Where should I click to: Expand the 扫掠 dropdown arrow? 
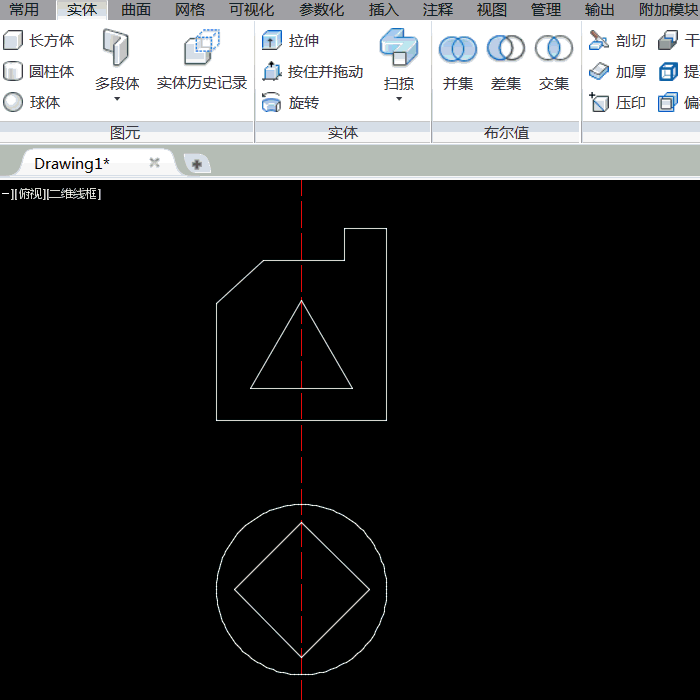399,99
